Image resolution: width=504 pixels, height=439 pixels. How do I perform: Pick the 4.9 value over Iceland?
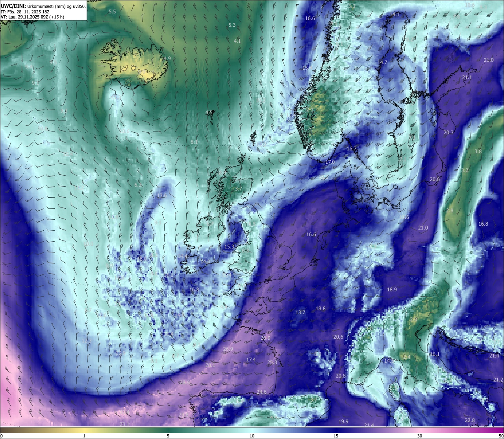[x=167, y=58]
